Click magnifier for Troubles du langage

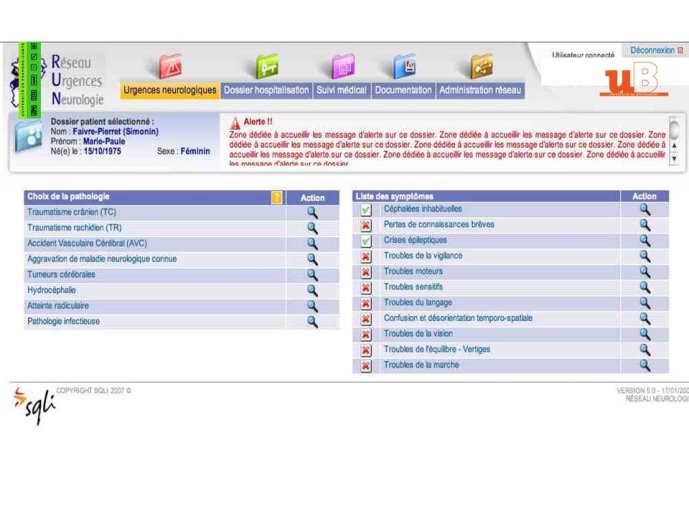coord(645,303)
